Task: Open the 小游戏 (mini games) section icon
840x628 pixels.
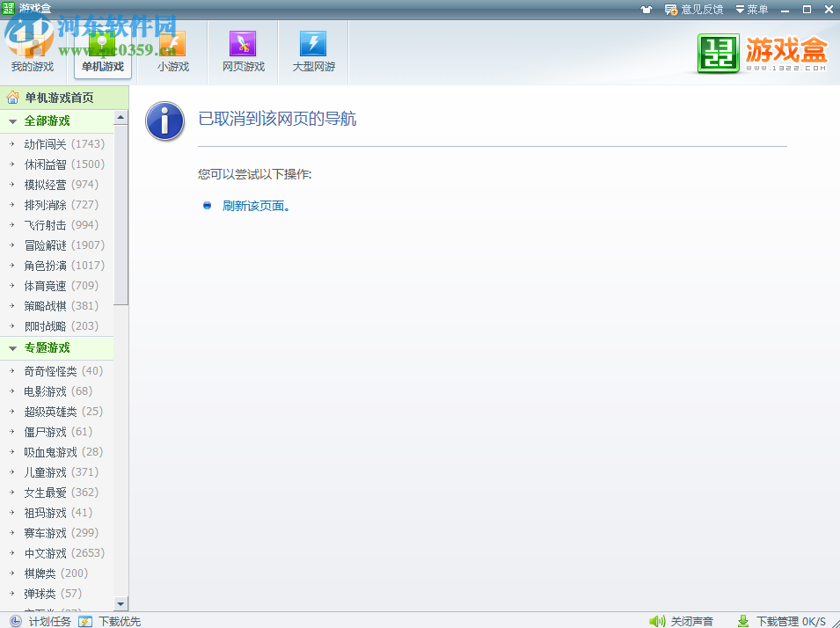Action: tap(172, 44)
